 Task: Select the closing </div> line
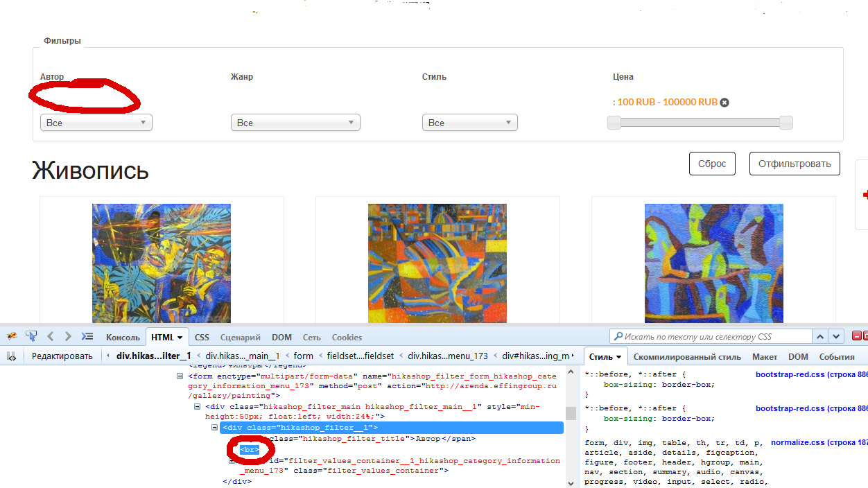237,481
